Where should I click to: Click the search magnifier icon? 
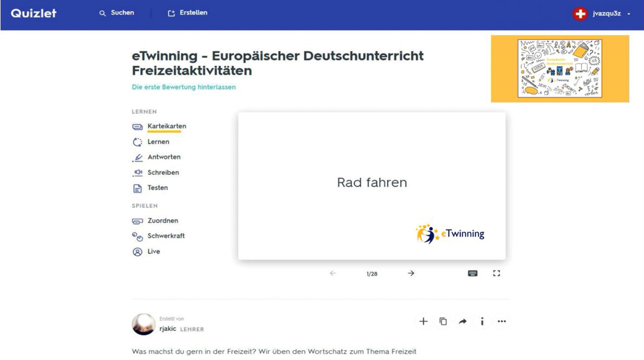click(102, 13)
